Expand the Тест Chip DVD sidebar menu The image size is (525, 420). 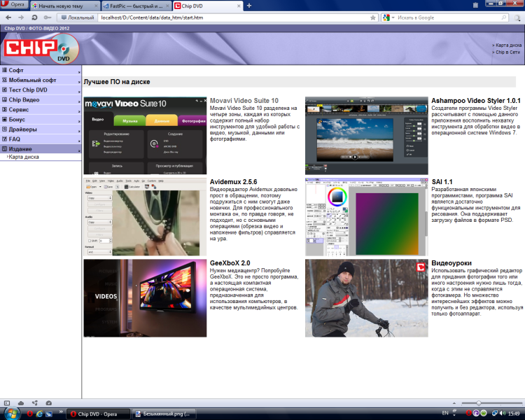point(41,90)
